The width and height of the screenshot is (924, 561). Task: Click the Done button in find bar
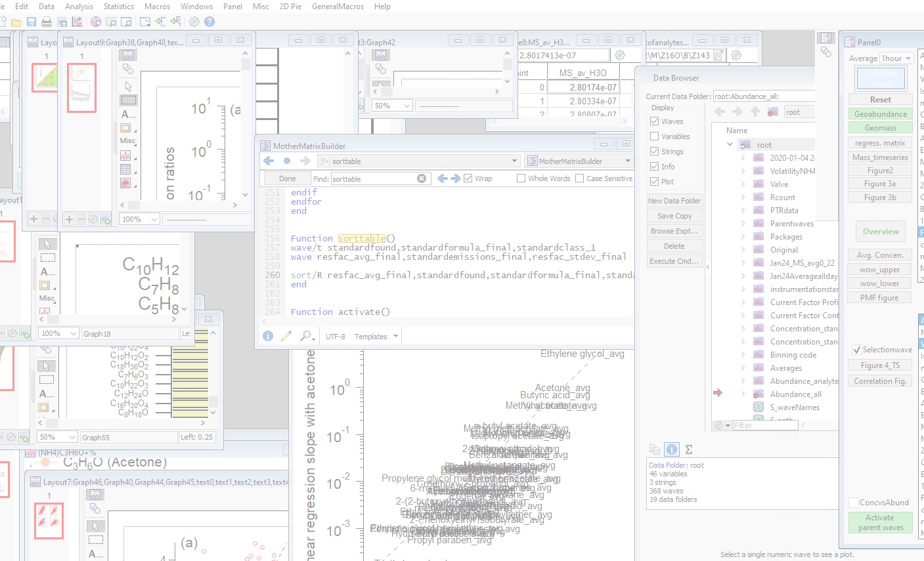[x=287, y=178]
